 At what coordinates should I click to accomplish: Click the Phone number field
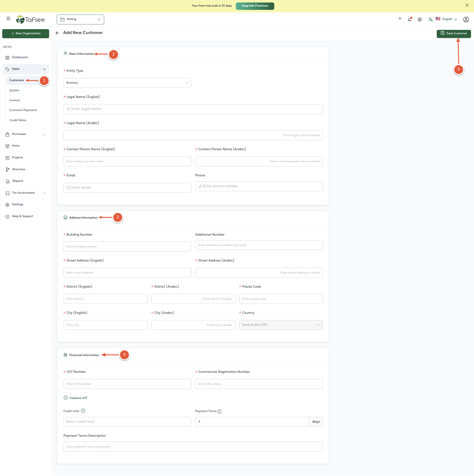[x=259, y=186]
